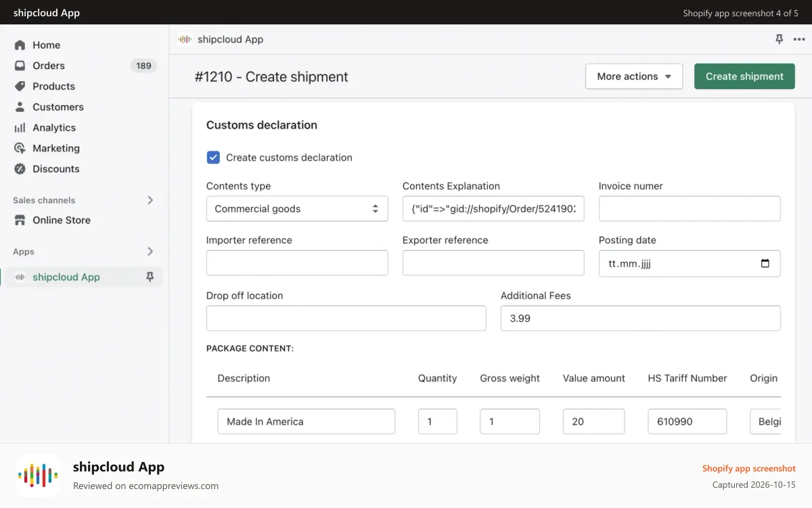The height and width of the screenshot is (508, 812).
Task: Click the Value amount column header
Action: point(594,378)
